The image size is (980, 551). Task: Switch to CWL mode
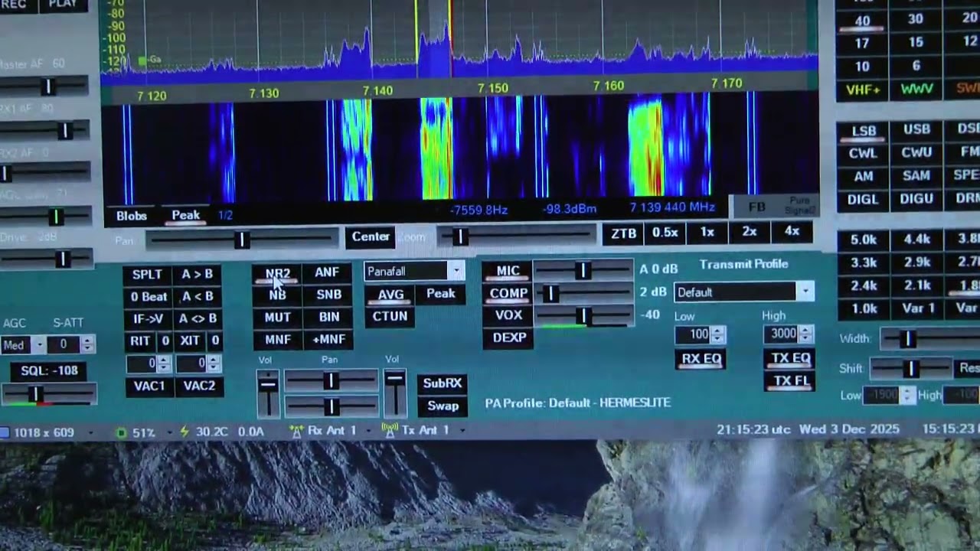(863, 154)
